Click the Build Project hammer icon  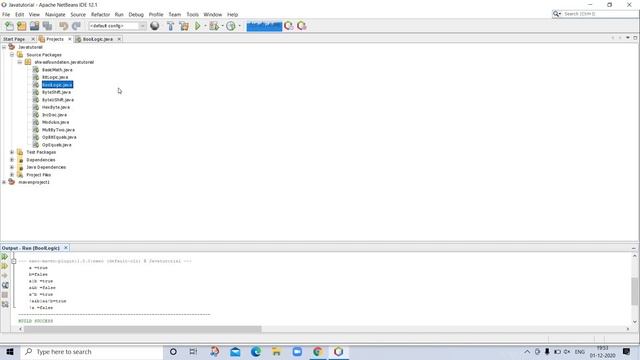(x=171, y=26)
